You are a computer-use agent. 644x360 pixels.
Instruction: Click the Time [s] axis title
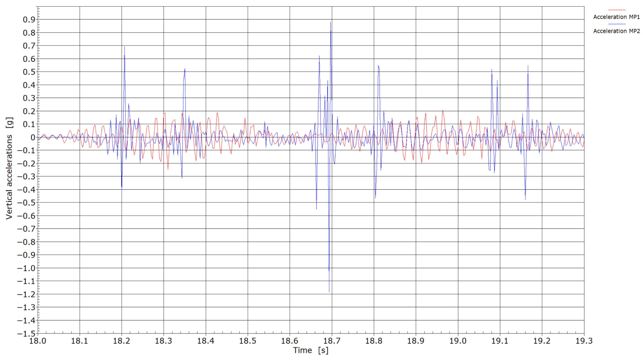pos(311,350)
